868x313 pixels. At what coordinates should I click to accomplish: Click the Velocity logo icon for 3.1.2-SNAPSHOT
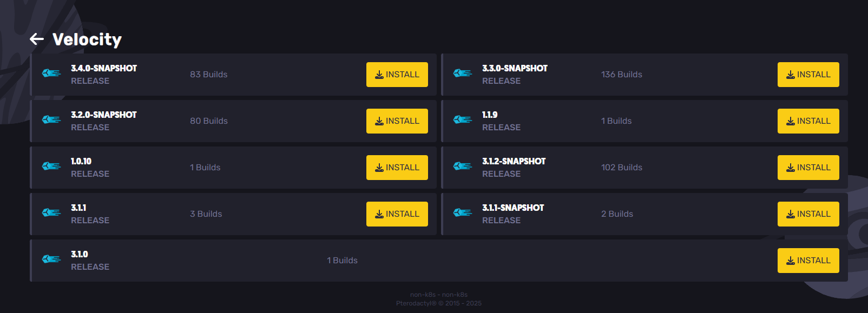(x=463, y=166)
